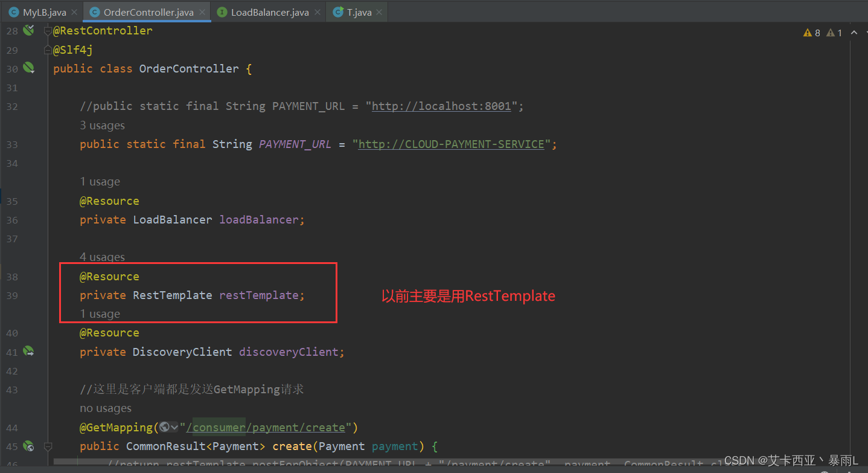
Task: Open the /consumer/payment/create mapping link
Action: point(266,427)
